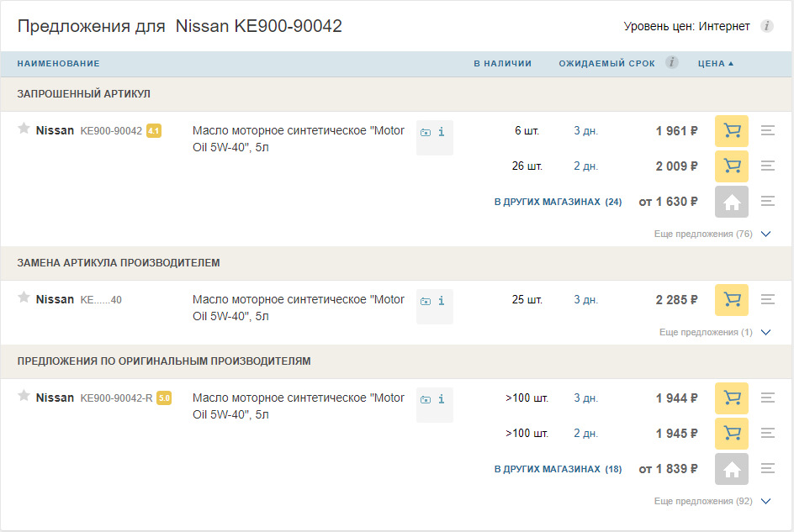Add the 1 961 ₽ offer to cart

click(731, 131)
